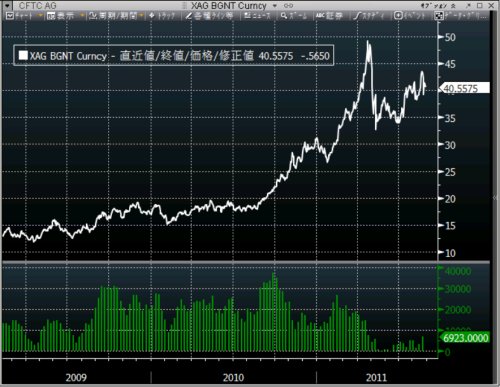Open the data grid (データ・グリッド) icon
This screenshot has height=387, width=500.
[439, 16]
